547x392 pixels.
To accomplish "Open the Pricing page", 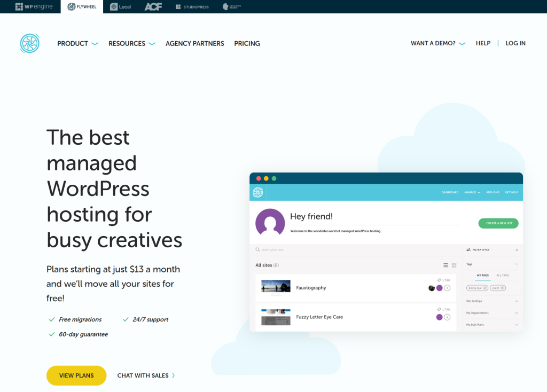I will pyautogui.click(x=247, y=43).
